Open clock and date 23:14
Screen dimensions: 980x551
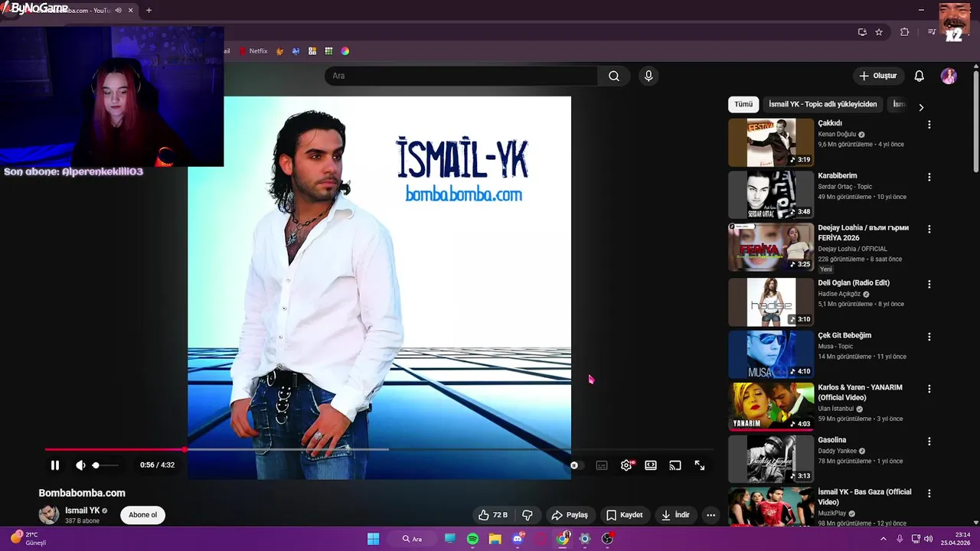[x=956, y=539]
